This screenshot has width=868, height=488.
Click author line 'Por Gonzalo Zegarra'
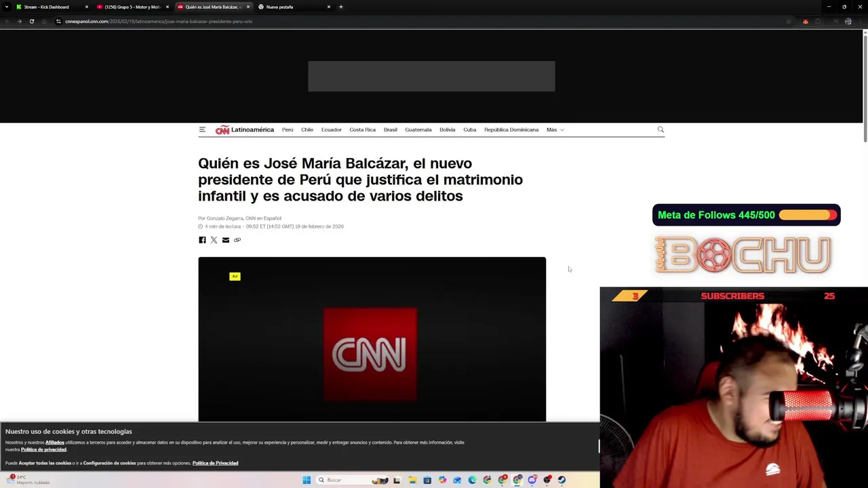[220, 218]
